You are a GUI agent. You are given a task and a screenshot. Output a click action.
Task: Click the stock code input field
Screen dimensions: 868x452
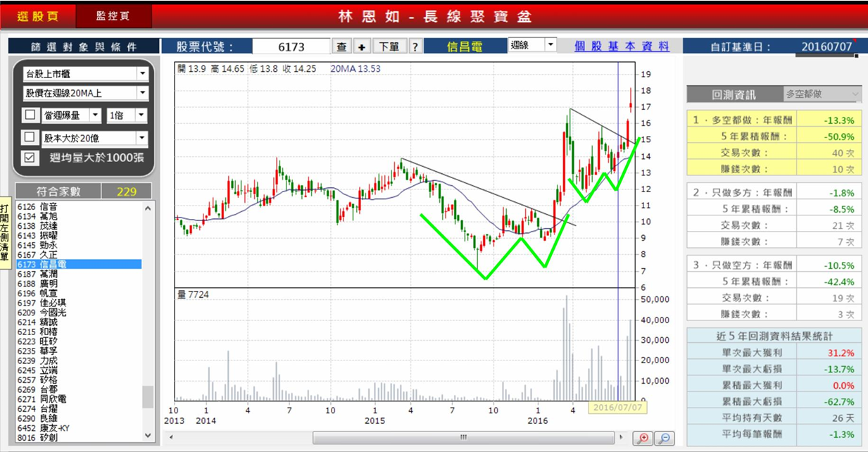tap(291, 46)
